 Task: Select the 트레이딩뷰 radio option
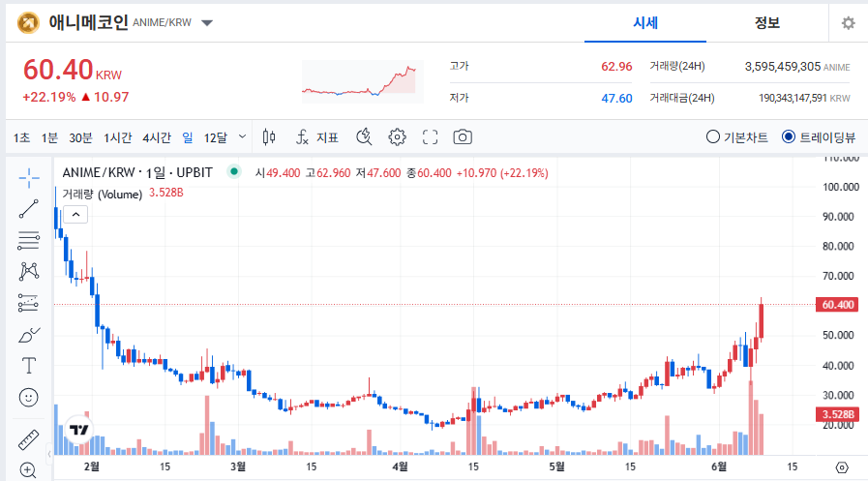789,136
